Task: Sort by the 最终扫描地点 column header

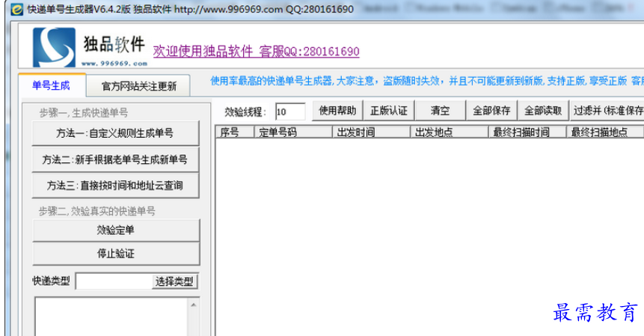Action: (x=605, y=132)
